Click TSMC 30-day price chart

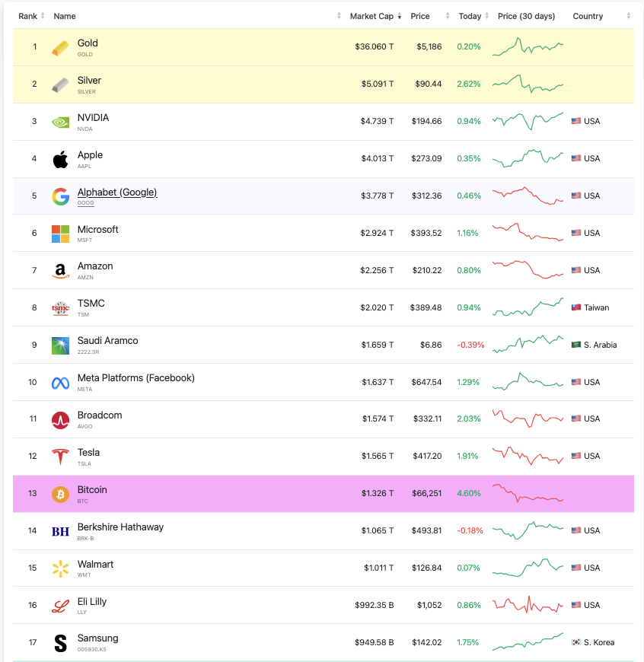pyautogui.click(x=528, y=307)
